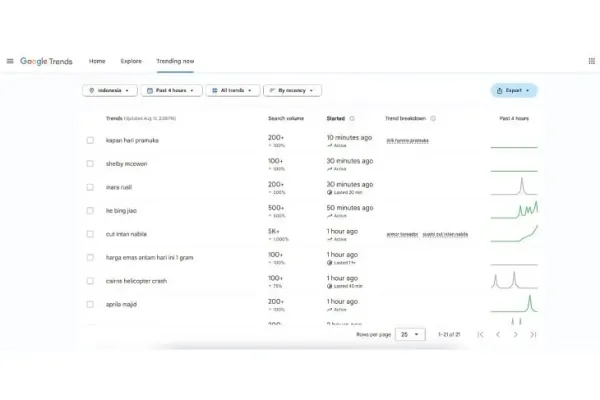Screen dimensions: 600x400
Task: Select the shelby mcewen checkbox
Action: tap(90, 164)
